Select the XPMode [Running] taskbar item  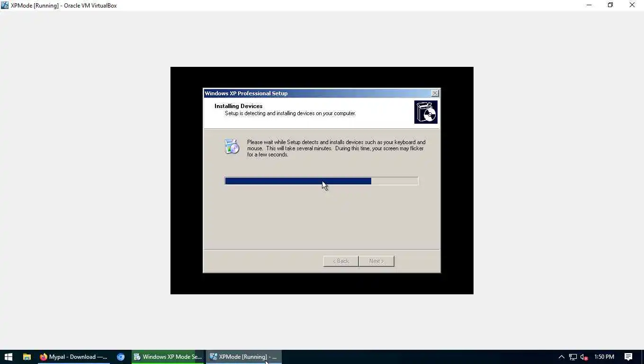[x=243, y=357]
